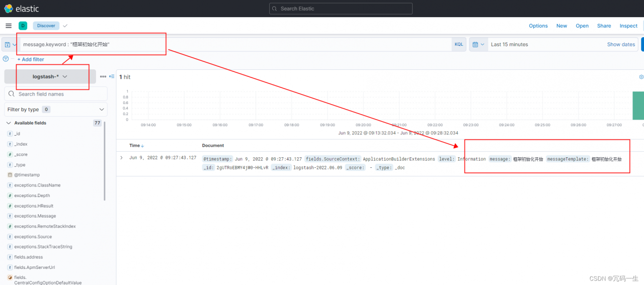The width and height of the screenshot is (644, 285).
Task: Expand the document row for 09:27:43.127
Action: click(x=121, y=158)
